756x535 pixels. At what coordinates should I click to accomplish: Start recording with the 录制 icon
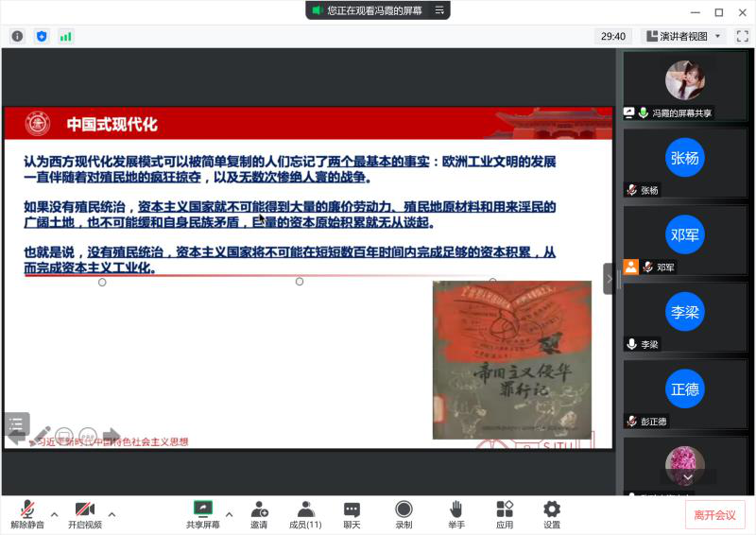click(404, 514)
